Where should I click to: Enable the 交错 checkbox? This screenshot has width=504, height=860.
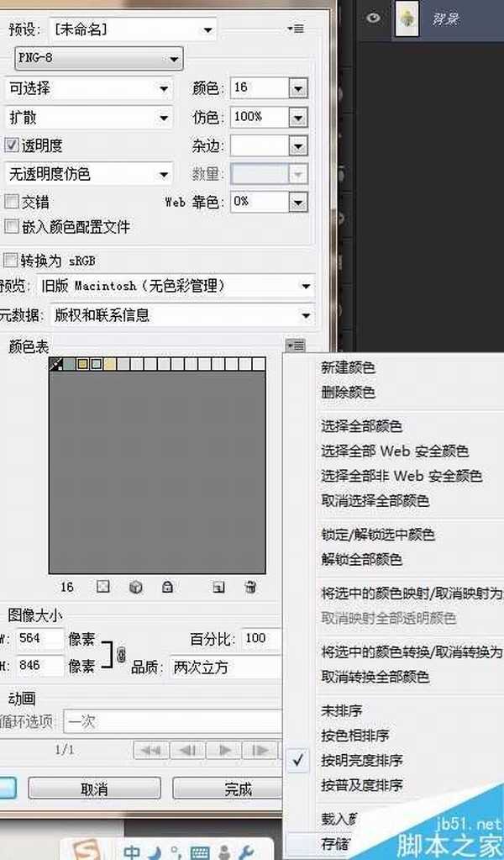coord(13,202)
